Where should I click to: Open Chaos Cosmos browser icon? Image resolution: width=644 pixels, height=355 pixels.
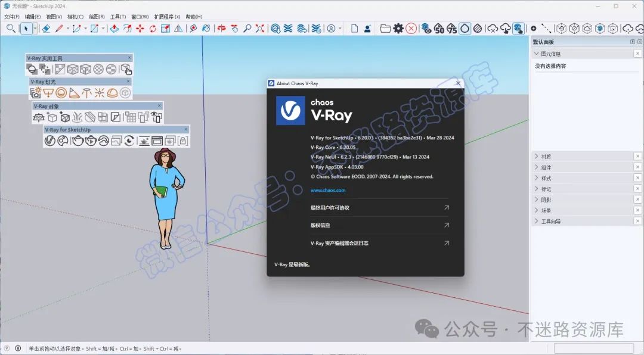pyautogui.click(x=63, y=141)
